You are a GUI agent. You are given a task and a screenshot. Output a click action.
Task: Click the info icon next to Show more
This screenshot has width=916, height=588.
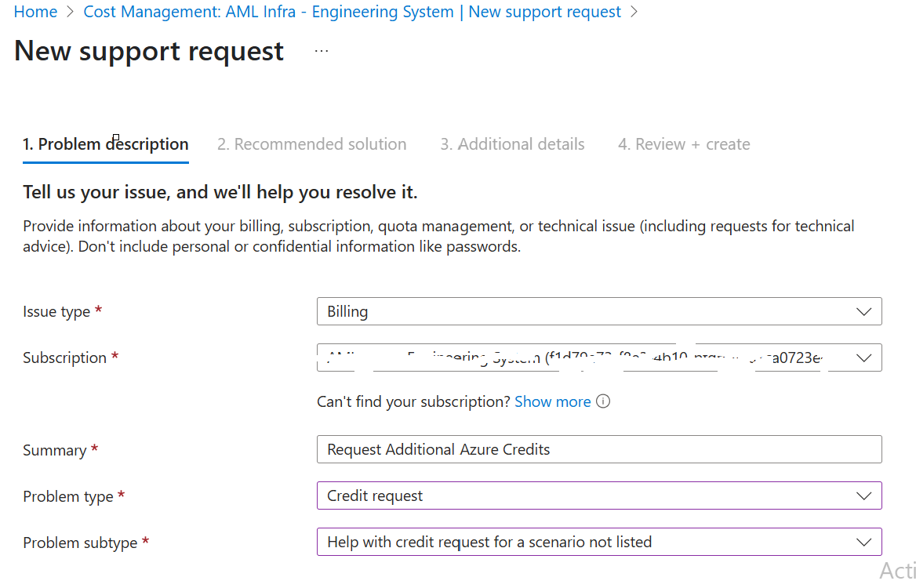coord(603,401)
